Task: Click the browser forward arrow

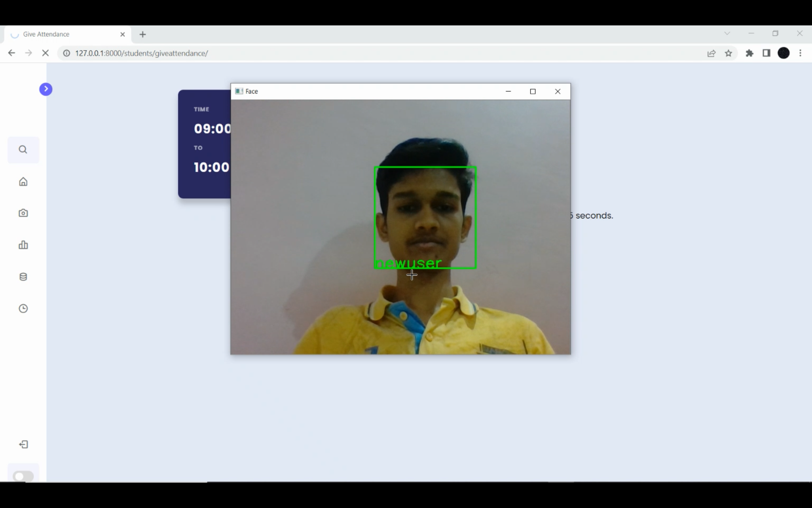Action: point(29,53)
